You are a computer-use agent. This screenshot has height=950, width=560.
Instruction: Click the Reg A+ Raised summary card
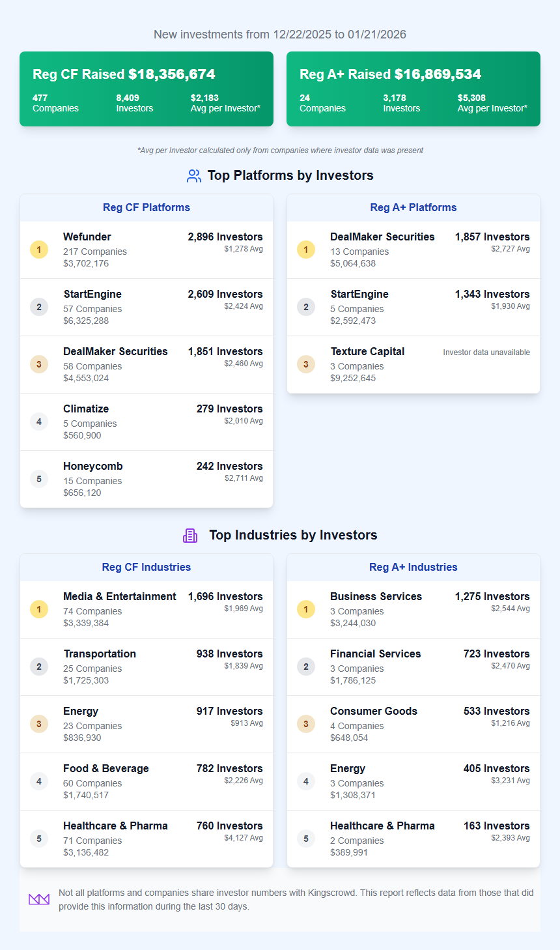click(x=413, y=89)
